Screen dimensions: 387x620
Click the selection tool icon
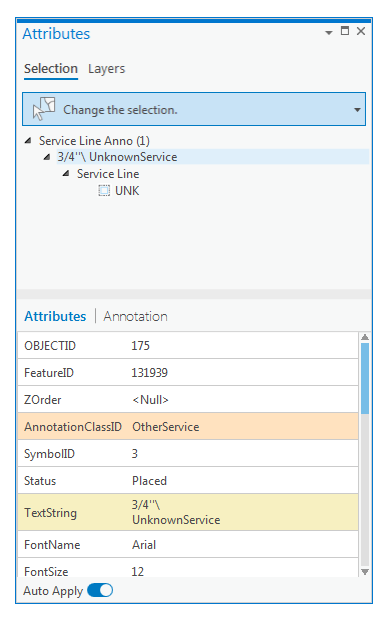coord(44,108)
